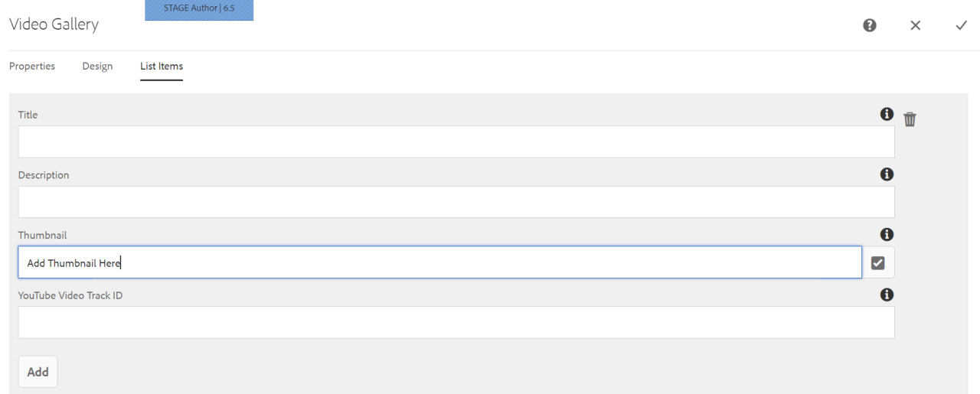Focus the Description input field
The height and width of the screenshot is (394, 980).
point(456,202)
